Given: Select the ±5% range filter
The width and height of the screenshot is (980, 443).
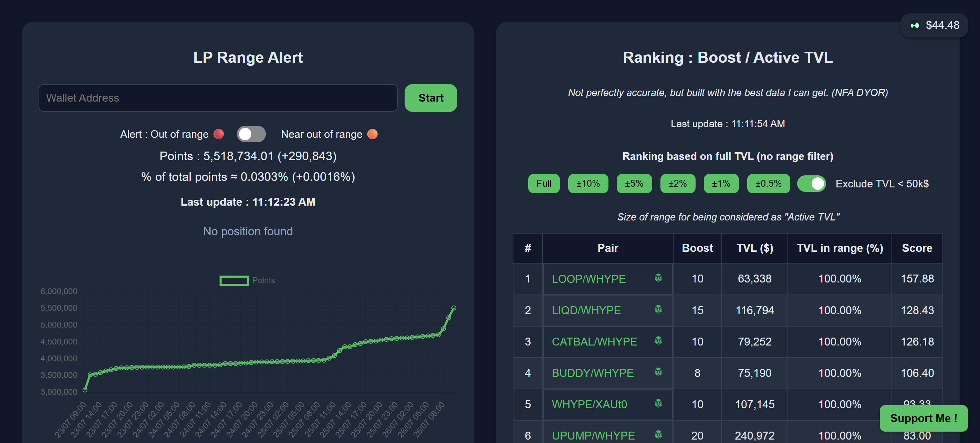Looking at the screenshot, I should [634, 184].
